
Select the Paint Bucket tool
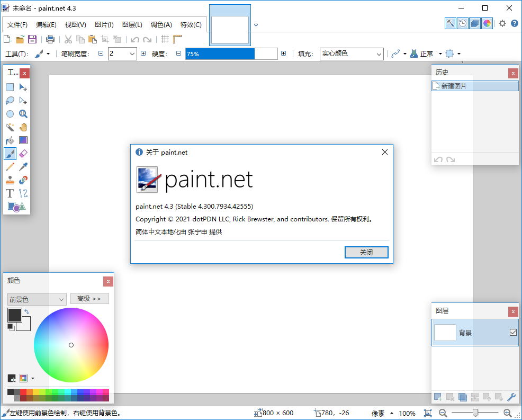point(10,140)
